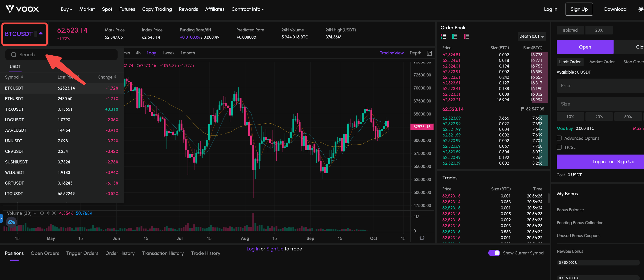This screenshot has height=280, width=644.
Task: Hide the Volume indicator eye icon
Action: point(42,213)
